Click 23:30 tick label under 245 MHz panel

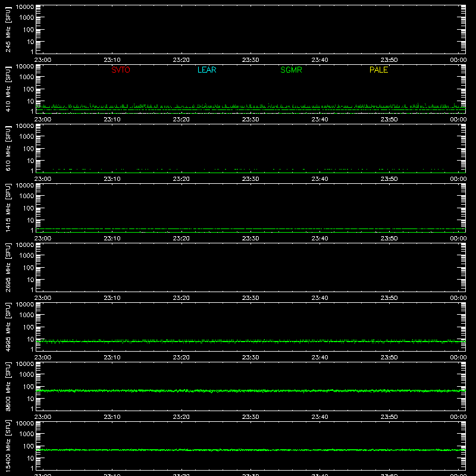(x=250, y=60)
